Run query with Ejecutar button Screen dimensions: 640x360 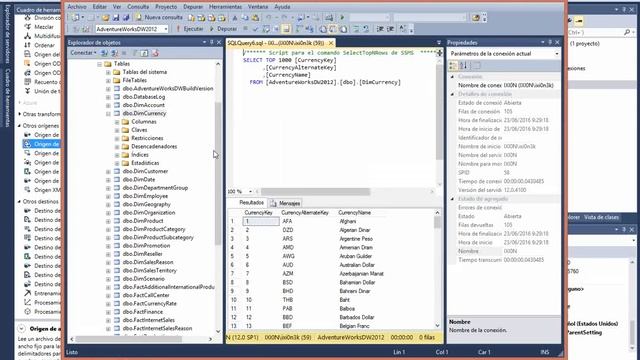coord(190,29)
